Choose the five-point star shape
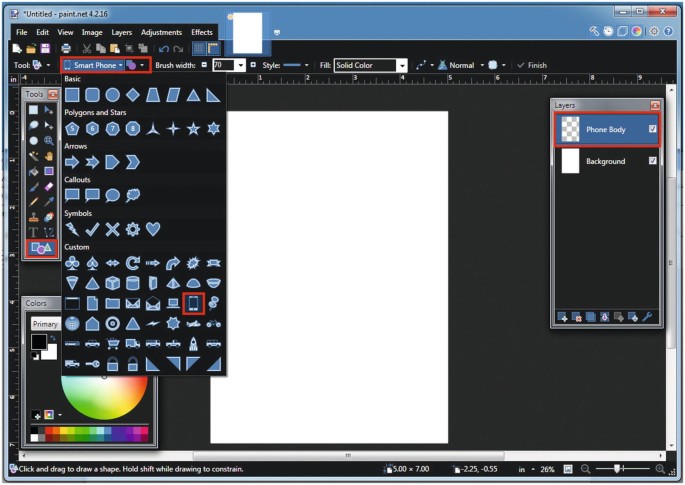The image size is (685, 485). pyautogui.click(x=193, y=128)
